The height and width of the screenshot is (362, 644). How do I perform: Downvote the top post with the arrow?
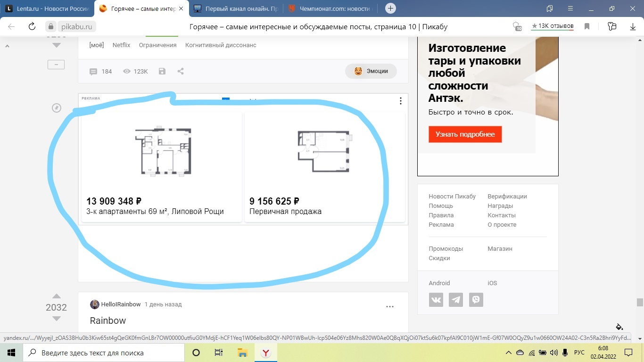[57, 46]
